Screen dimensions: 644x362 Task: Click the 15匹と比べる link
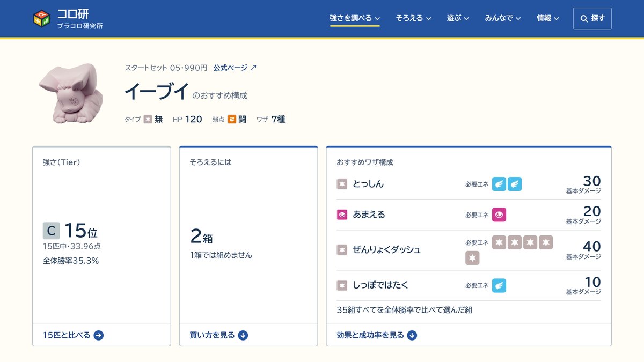[73, 335]
